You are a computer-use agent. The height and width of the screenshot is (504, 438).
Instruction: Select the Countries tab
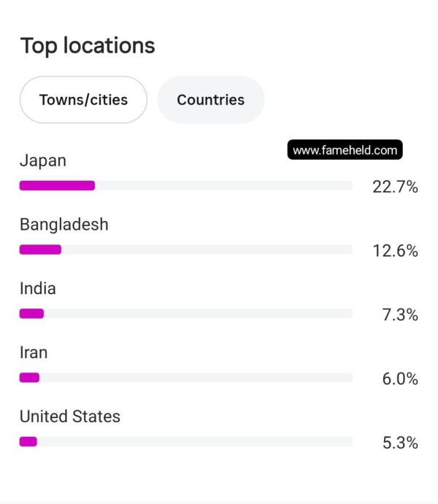211,100
